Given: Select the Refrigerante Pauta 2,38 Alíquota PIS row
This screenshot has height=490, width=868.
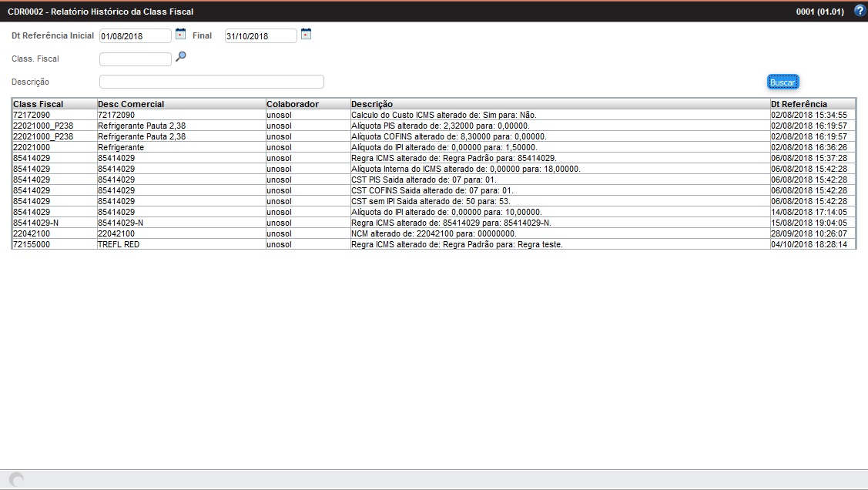Looking at the screenshot, I should pos(231,125).
